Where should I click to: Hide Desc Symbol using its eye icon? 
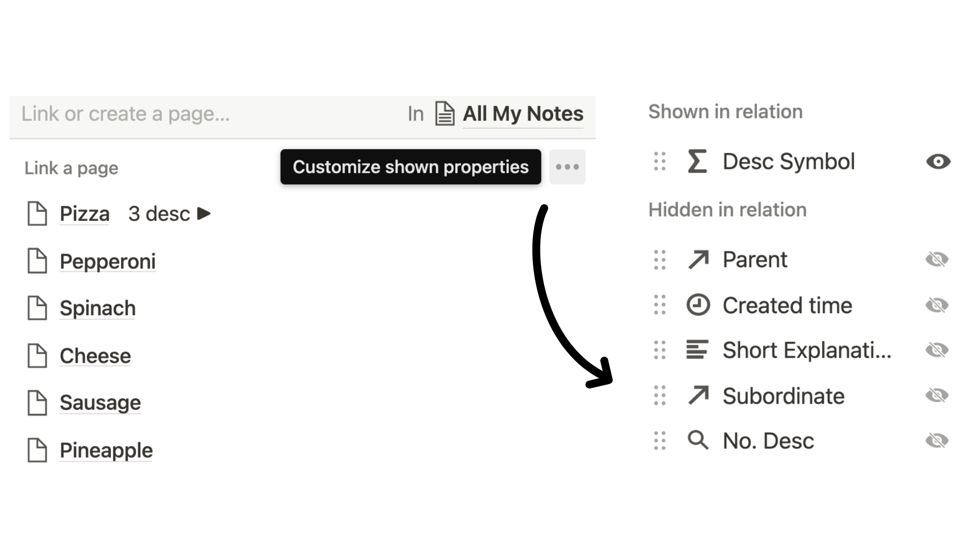[x=938, y=162]
